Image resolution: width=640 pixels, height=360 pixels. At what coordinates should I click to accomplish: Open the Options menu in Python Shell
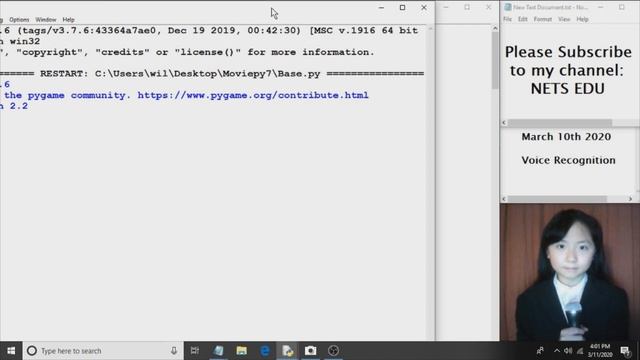pyautogui.click(x=19, y=20)
